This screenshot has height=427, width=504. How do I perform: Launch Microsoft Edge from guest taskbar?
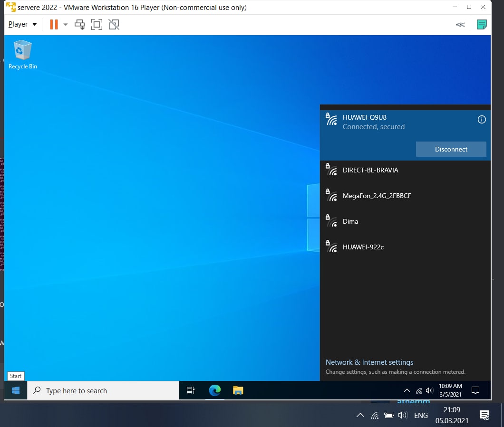[215, 390]
